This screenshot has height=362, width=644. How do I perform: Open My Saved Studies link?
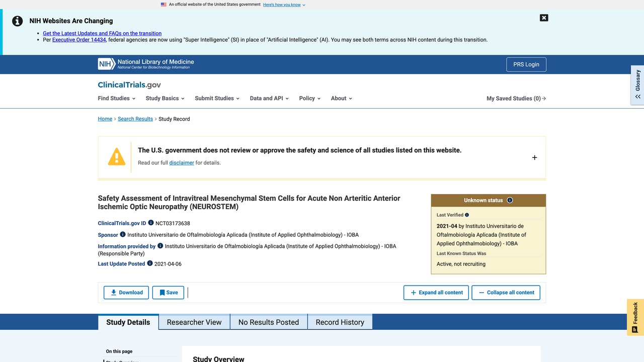(x=516, y=99)
